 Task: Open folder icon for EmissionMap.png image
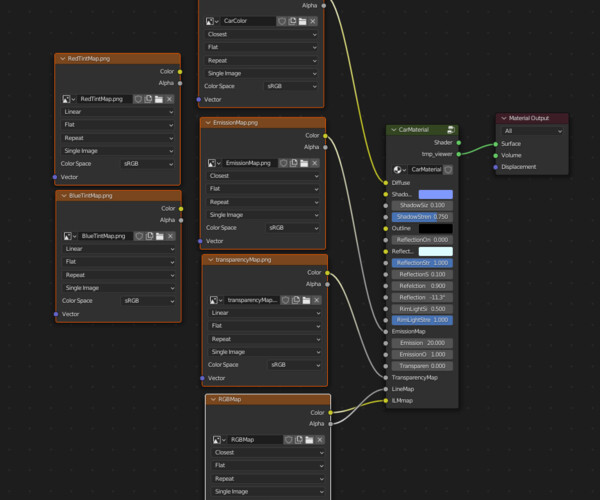(x=304, y=163)
